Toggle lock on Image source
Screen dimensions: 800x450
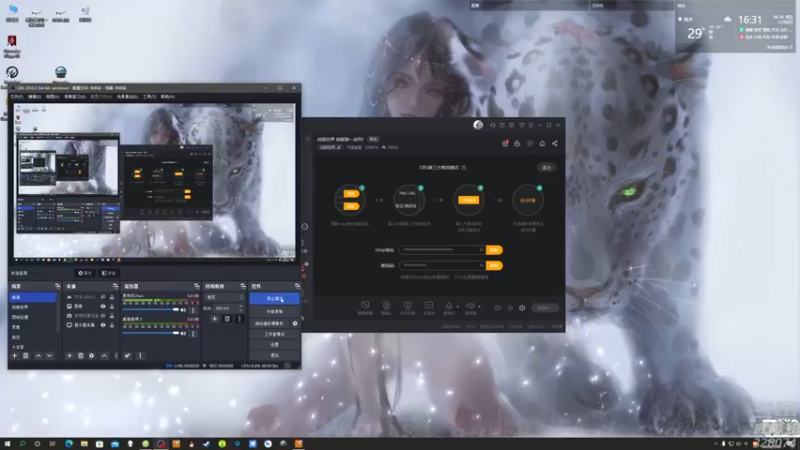pos(112,306)
